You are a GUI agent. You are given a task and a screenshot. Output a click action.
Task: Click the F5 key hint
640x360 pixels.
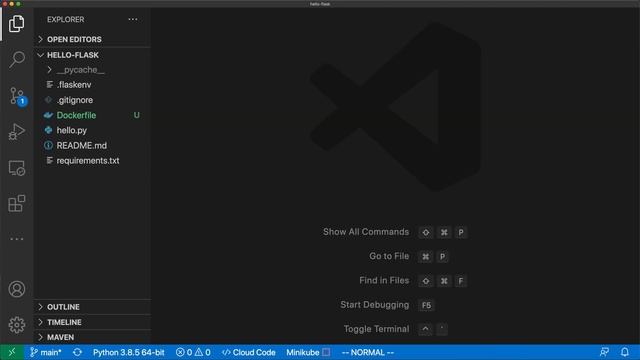coord(426,305)
